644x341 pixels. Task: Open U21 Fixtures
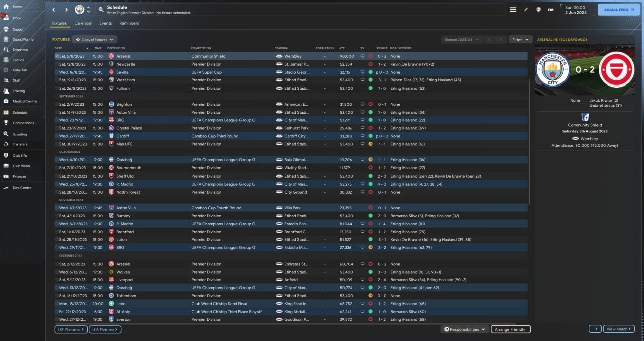71,329
